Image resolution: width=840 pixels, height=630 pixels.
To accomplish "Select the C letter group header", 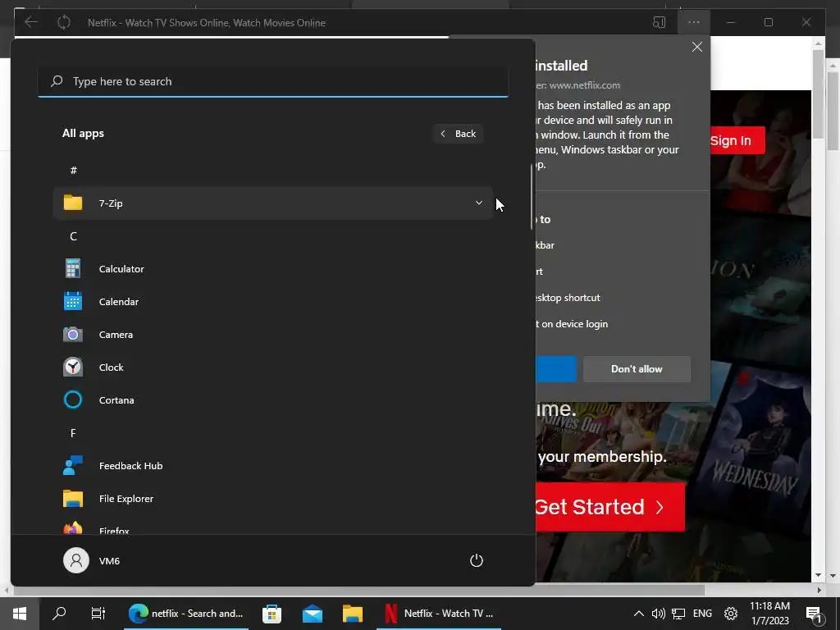I will [x=73, y=236].
